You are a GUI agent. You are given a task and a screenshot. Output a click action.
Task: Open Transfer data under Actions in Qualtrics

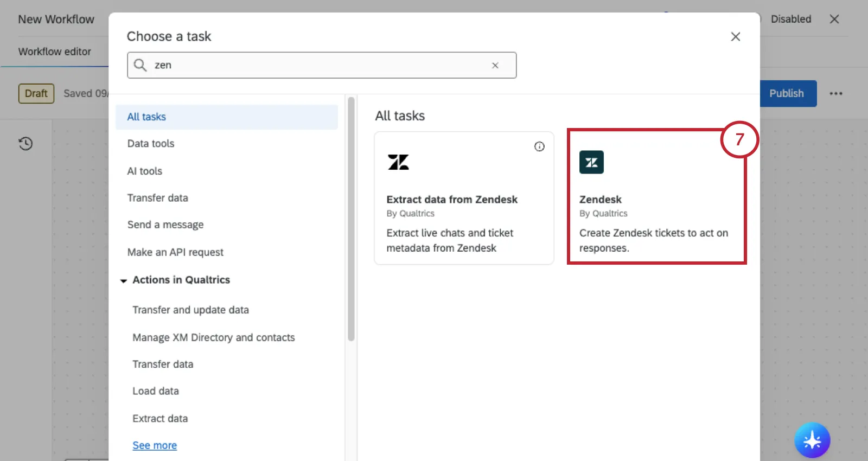(x=163, y=364)
